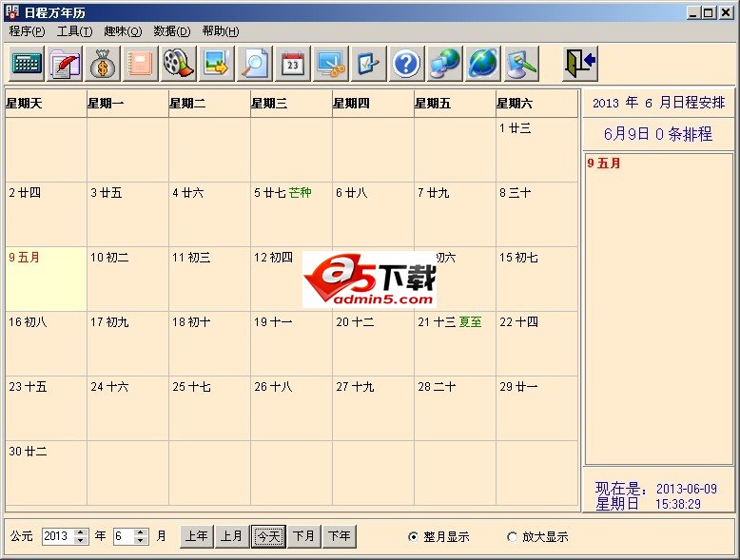Maximize the 日程万年历 window
This screenshot has width=740, height=560.
pos(708,12)
